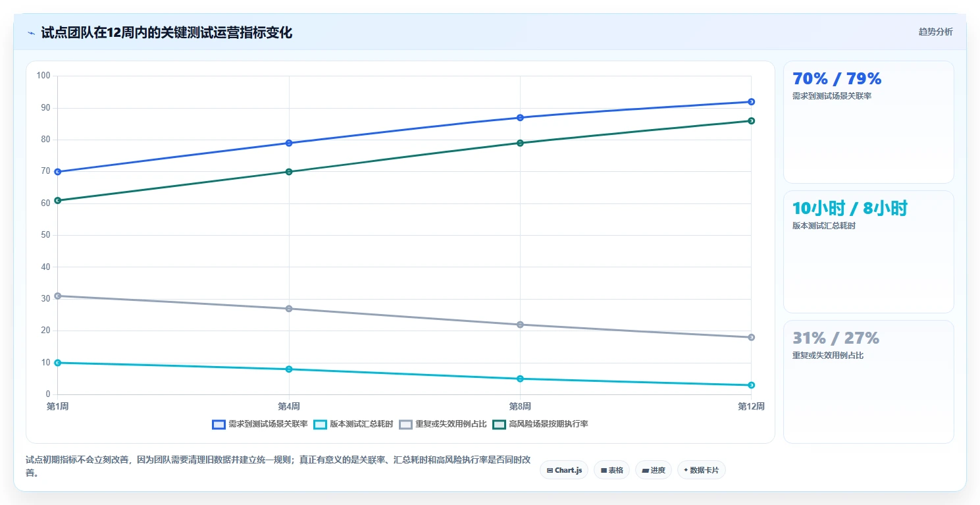Click the footnote paragraph starting 试点初期指标

click(278, 465)
